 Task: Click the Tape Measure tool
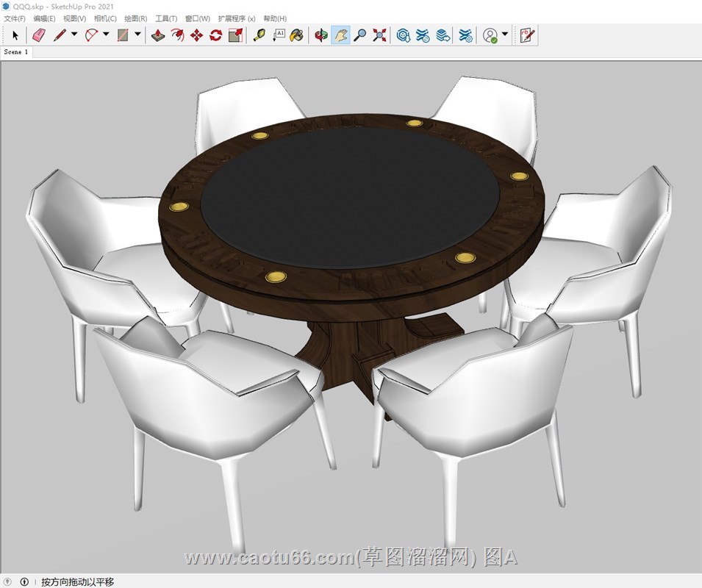point(259,35)
